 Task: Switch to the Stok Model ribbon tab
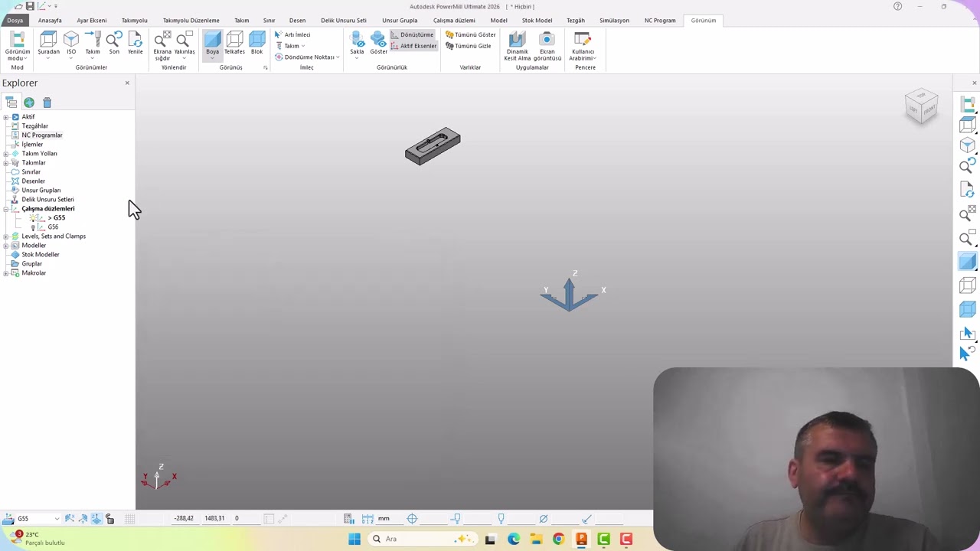click(x=537, y=21)
